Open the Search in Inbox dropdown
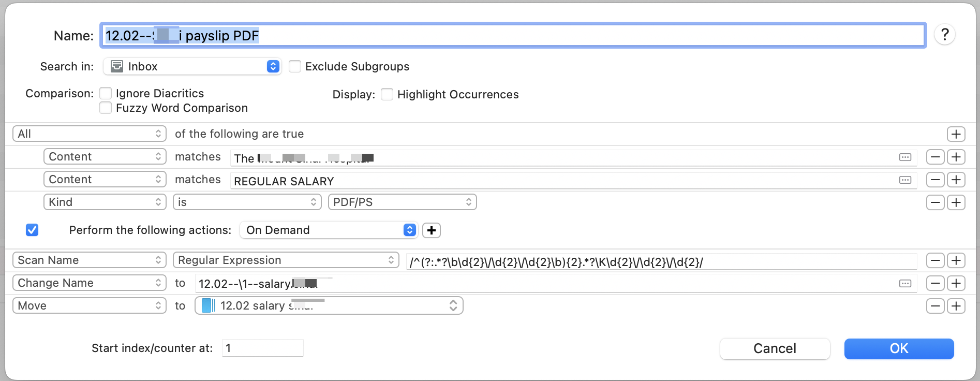 click(x=192, y=66)
